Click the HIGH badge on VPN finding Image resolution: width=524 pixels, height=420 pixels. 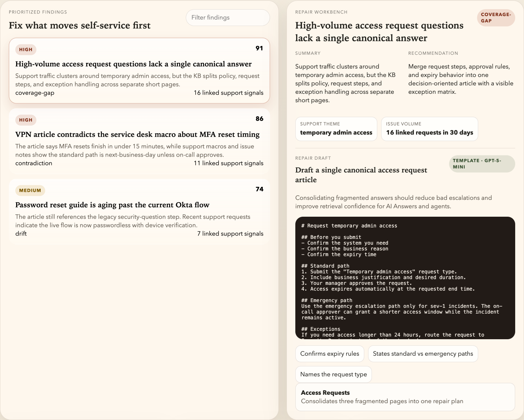pos(26,120)
